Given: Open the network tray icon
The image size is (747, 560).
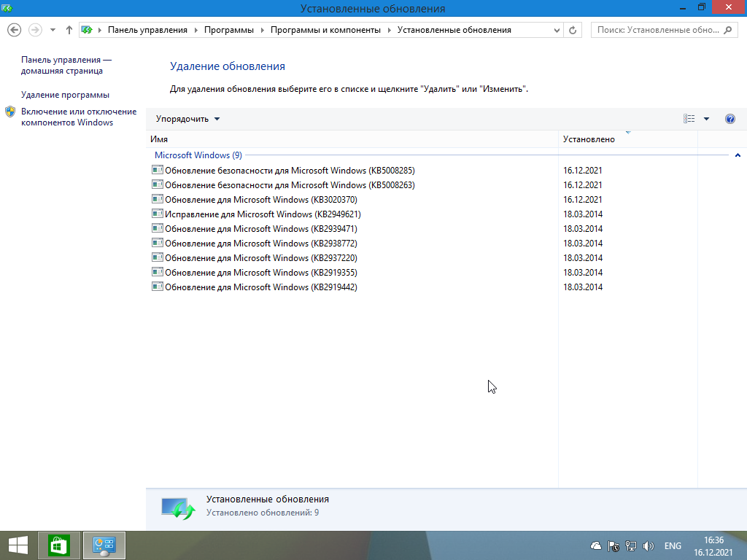Looking at the screenshot, I should (631, 545).
